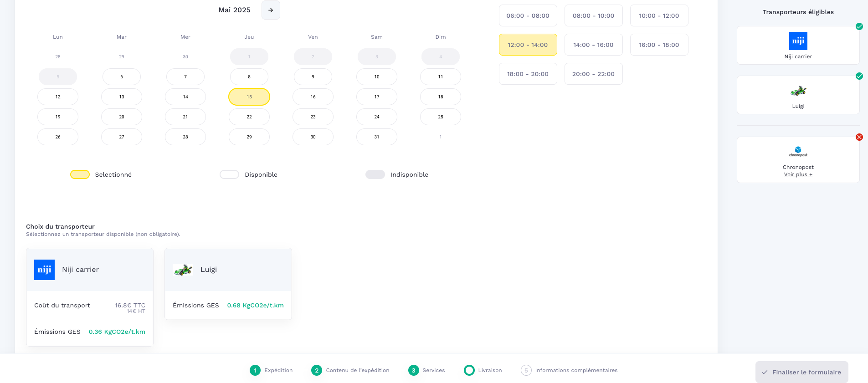Click the Luigi kart icon in sidebar
This screenshot has width=868, height=383.
tap(798, 91)
